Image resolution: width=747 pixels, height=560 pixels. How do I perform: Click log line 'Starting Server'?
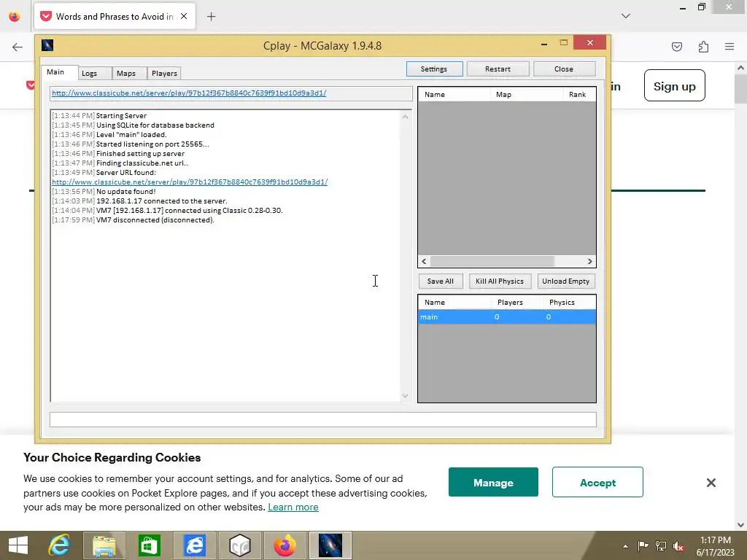coord(121,116)
